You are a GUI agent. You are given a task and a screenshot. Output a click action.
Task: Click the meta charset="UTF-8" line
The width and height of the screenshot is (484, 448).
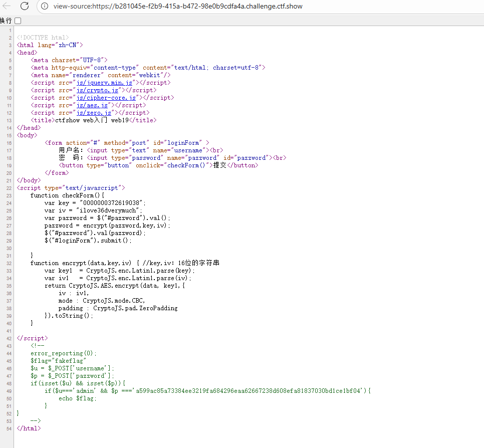click(69, 60)
